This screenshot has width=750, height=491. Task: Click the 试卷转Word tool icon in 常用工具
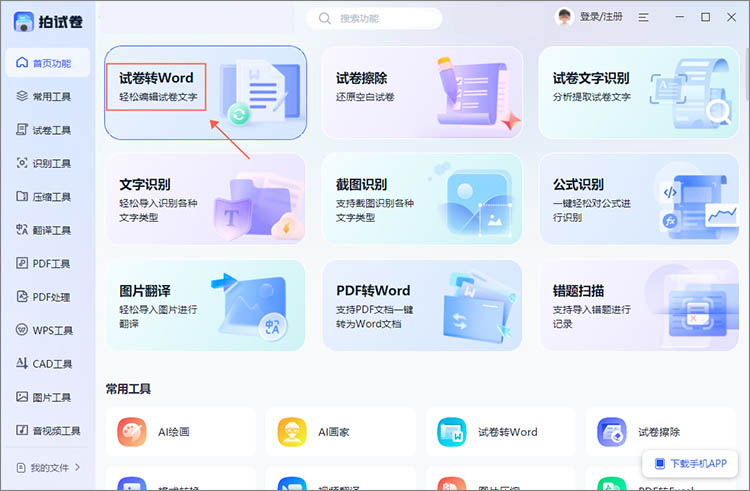coord(452,432)
